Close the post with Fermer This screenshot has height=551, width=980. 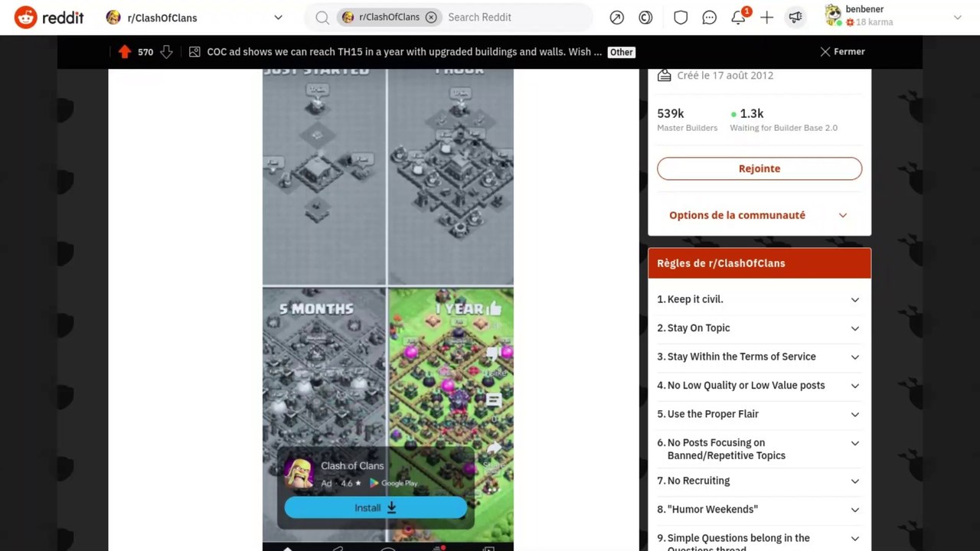842,51
